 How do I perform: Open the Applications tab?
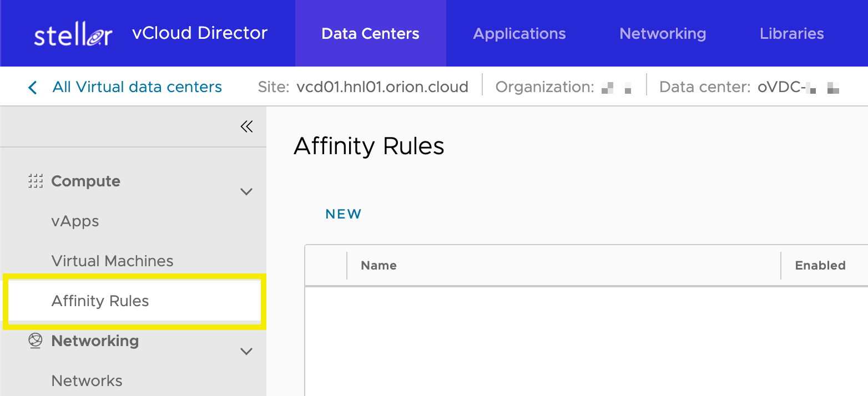519,34
